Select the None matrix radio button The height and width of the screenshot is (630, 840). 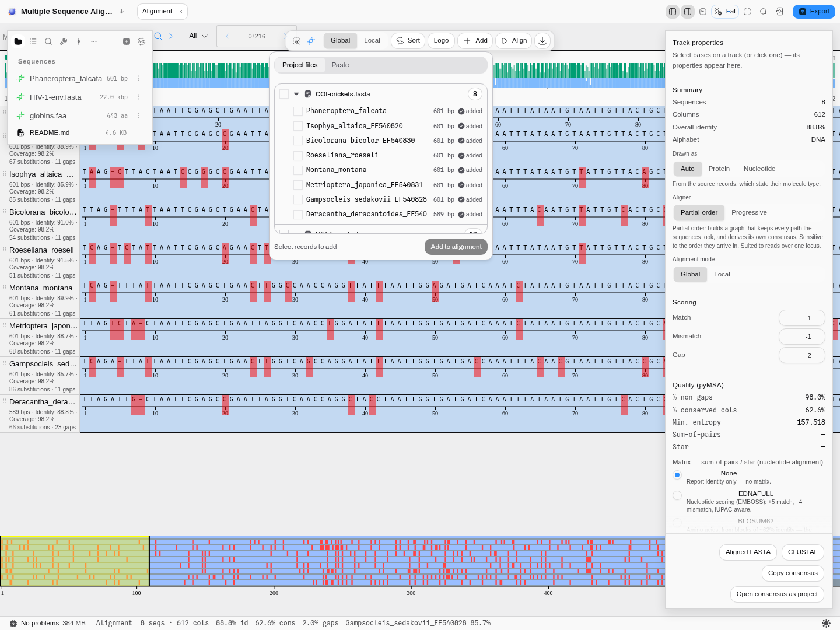tap(677, 475)
